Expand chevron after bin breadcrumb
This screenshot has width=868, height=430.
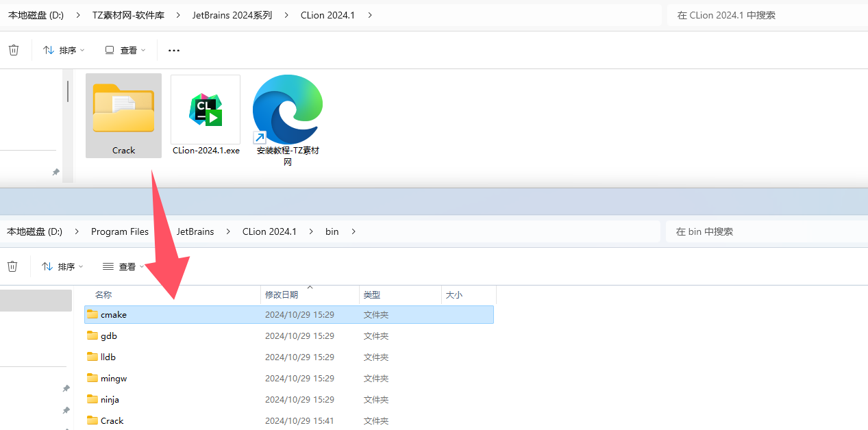coord(354,231)
